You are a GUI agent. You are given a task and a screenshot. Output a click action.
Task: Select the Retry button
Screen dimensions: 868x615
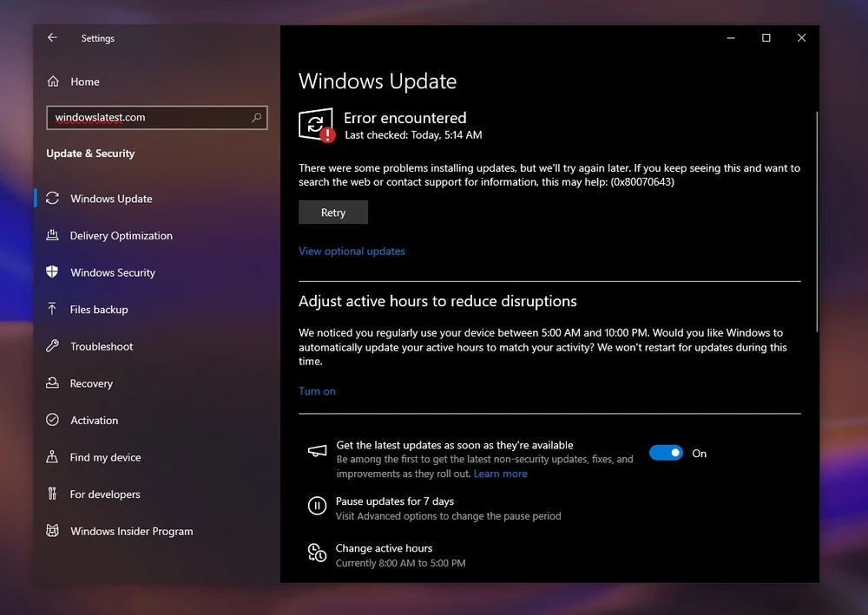tap(332, 212)
